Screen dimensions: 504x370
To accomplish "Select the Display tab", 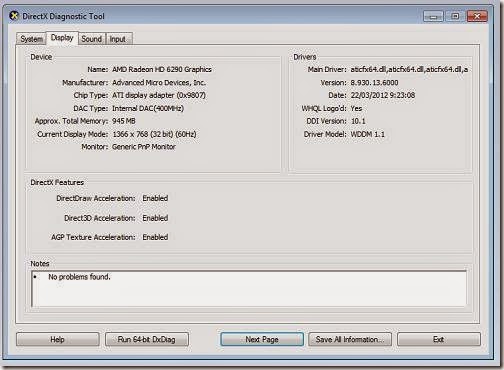I will click(x=62, y=38).
